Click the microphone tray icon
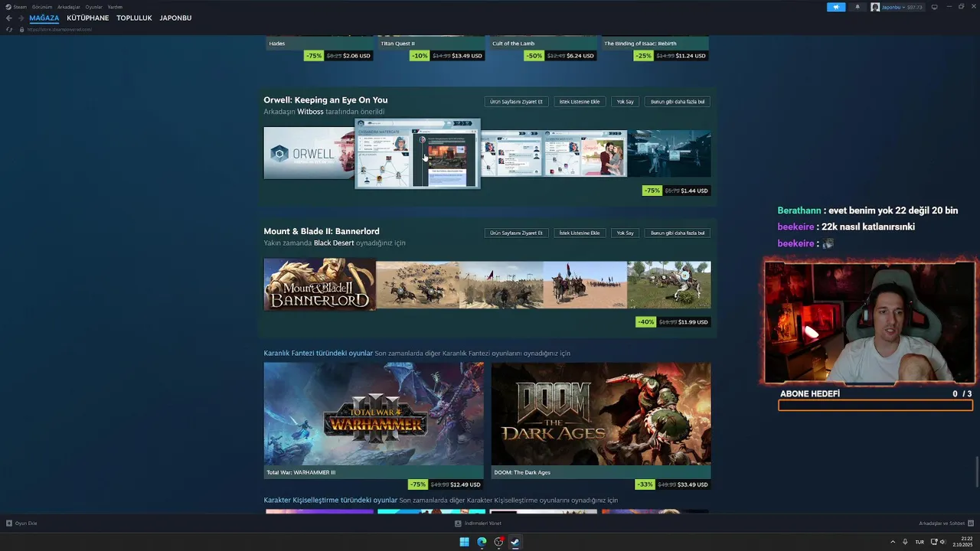Image resolution: width=980 pixels, height=551 pixels. [905, 542]
